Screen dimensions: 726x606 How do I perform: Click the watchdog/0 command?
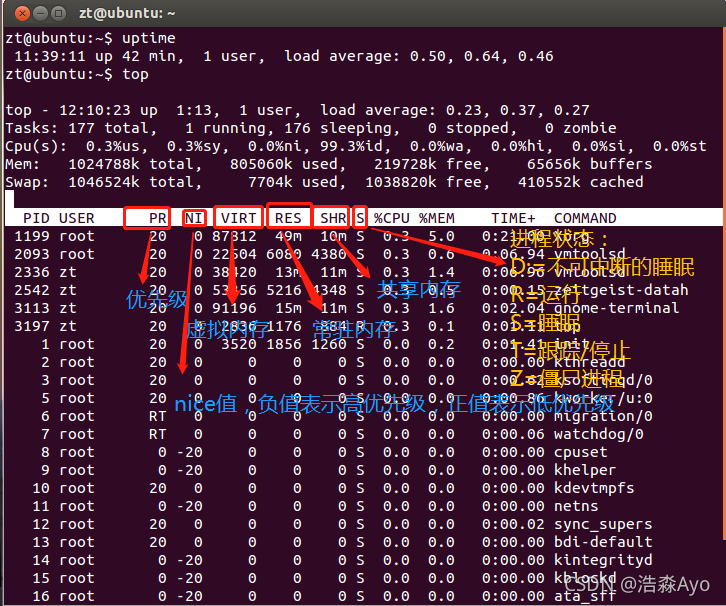tap(598, 434)
